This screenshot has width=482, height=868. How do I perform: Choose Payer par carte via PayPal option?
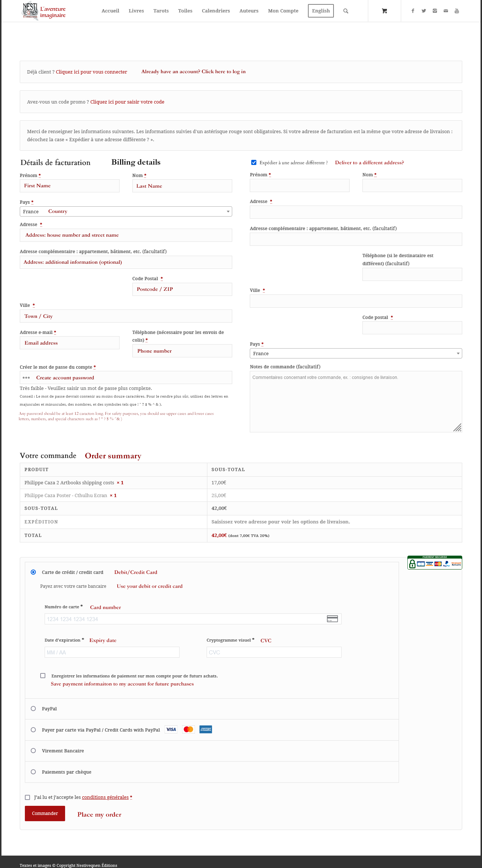(33, 730)
